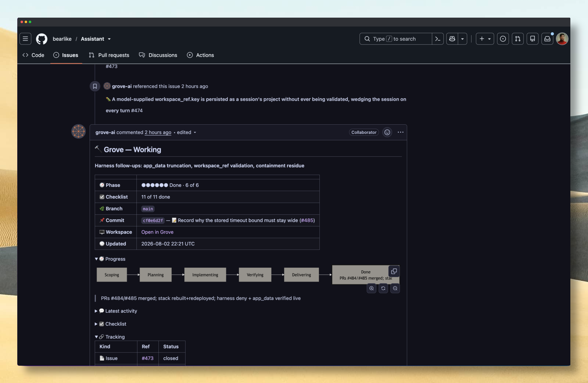The width and height of the screenshot is (588, 383).
Task: Open repositories icon in header
Action: pyautogui.click(x=533, y=39)
